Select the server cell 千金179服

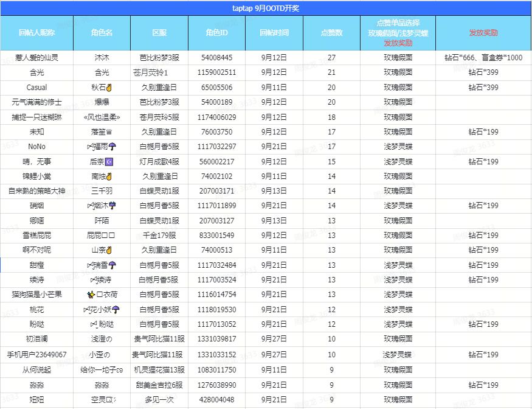point(159,235)
